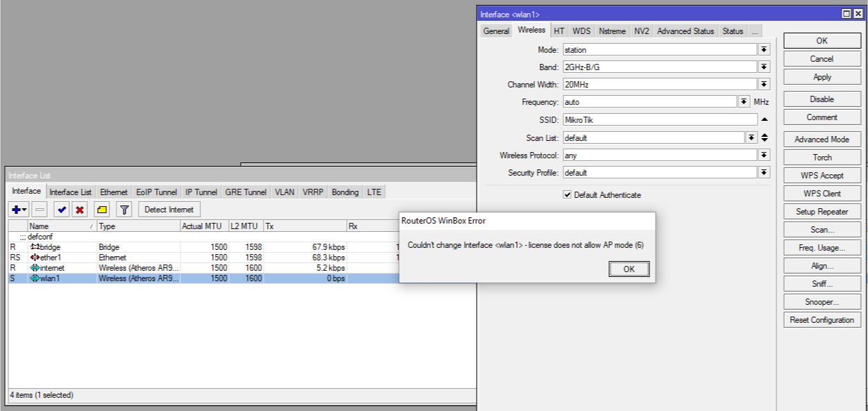Switch to the General tab

(x=496, y=31)
